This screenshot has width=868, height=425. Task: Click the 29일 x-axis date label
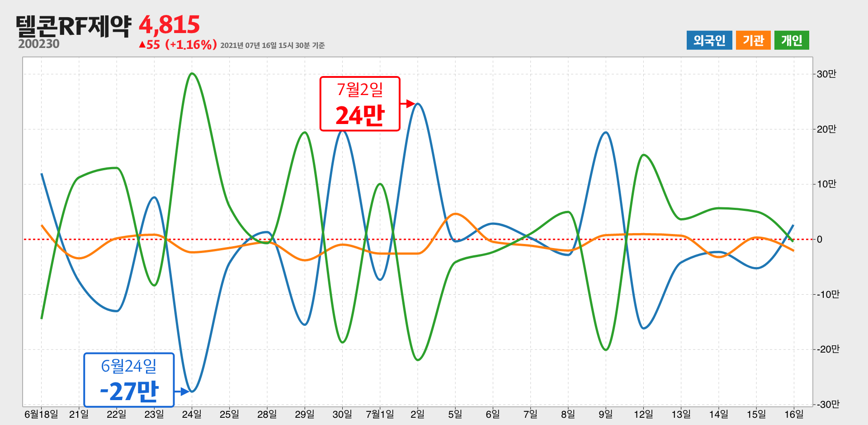pyautogui.click(x=305, y=414)
